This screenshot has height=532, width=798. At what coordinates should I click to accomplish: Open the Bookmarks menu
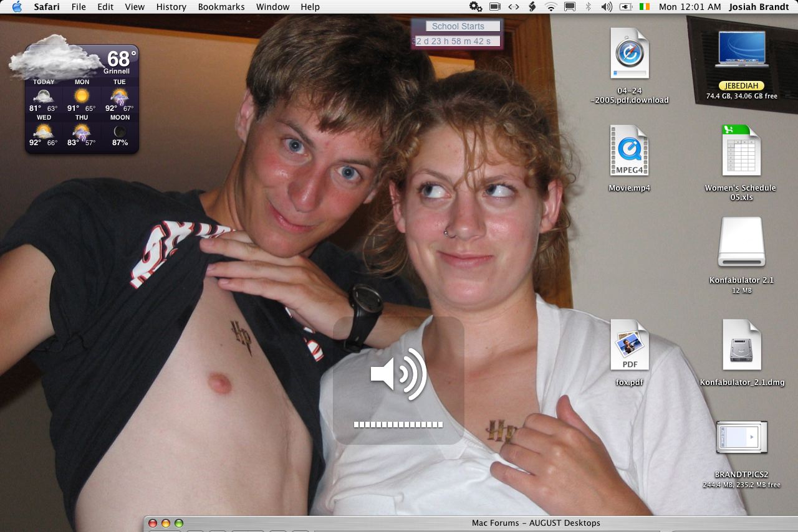tap(221, 7)
